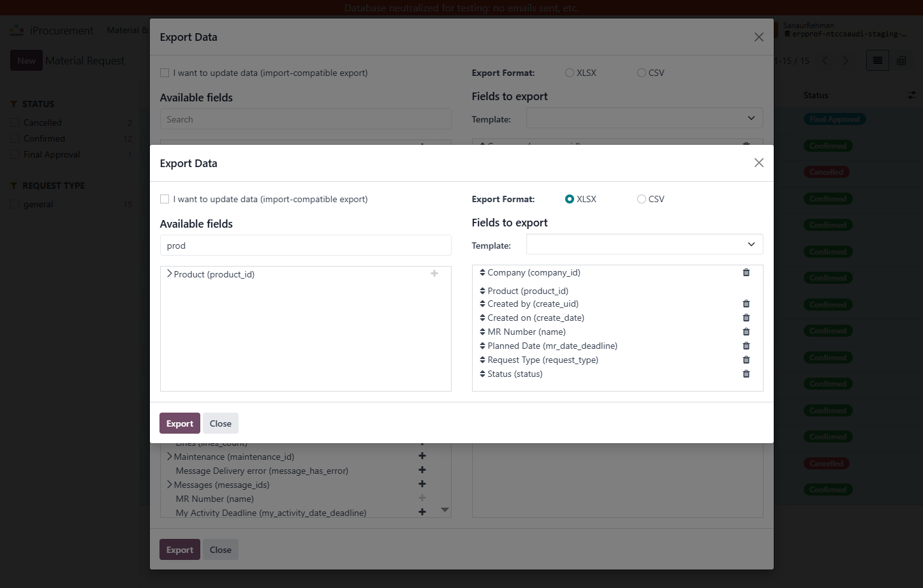Select the XLSX format in front dialog
Viewport: 923px width, 588px height.
(x=570, y=199)
